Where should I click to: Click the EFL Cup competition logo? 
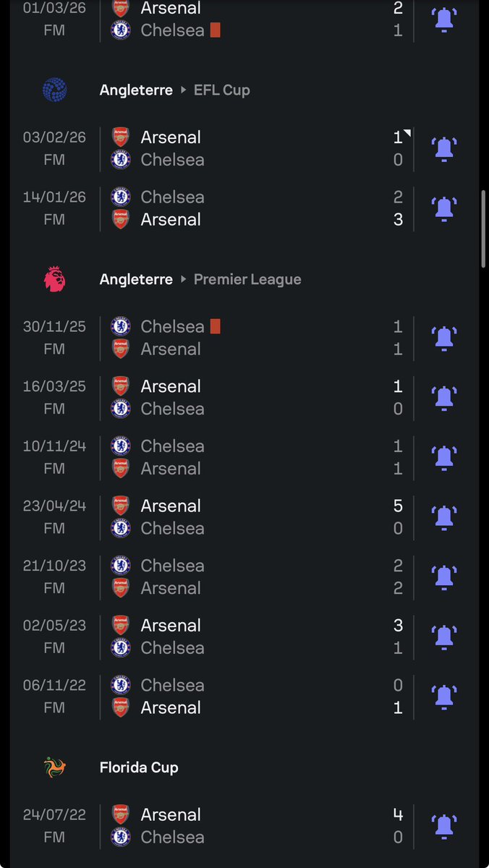(x=55, y=90)
